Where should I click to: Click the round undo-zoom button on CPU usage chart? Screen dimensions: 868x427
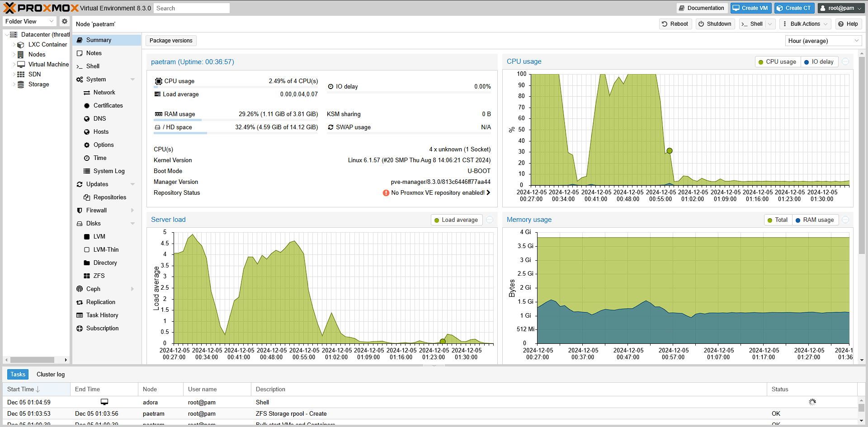click(845, 62)
